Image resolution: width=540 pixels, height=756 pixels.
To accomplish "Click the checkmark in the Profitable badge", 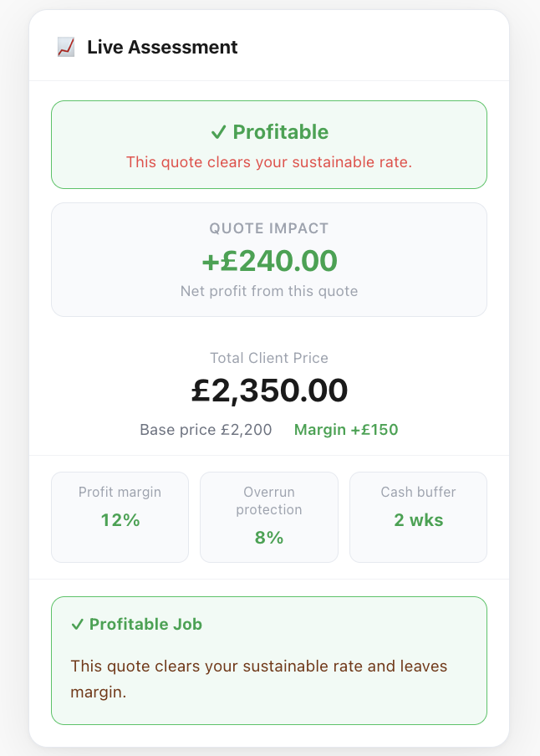I will click(218, 131).
